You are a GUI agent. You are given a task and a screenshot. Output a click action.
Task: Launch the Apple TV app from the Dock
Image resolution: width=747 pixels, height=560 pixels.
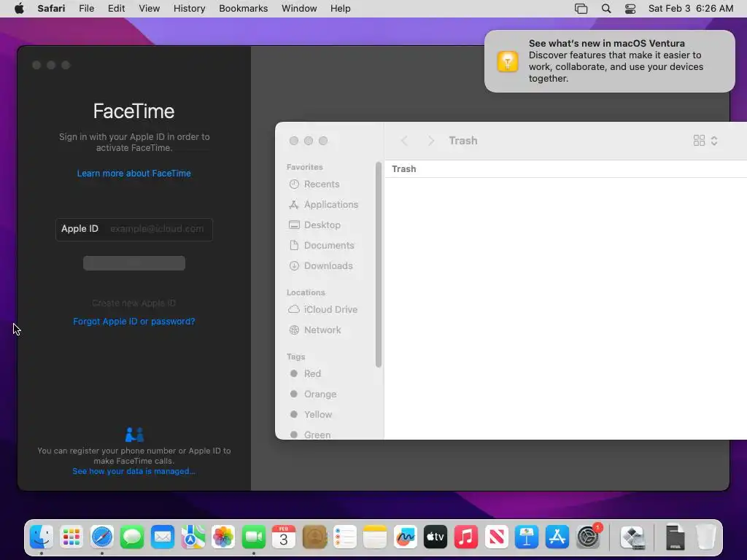[436, 537]
